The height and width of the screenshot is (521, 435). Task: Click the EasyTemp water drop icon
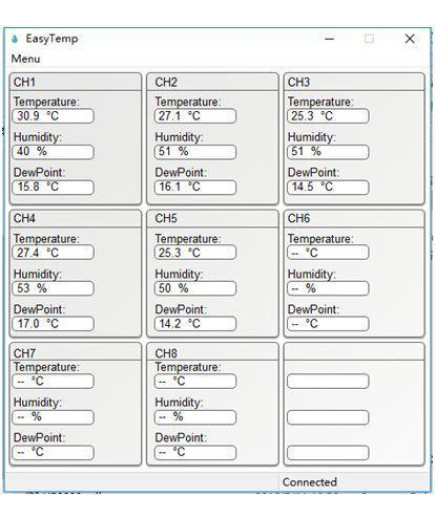[x=15, y=39]
